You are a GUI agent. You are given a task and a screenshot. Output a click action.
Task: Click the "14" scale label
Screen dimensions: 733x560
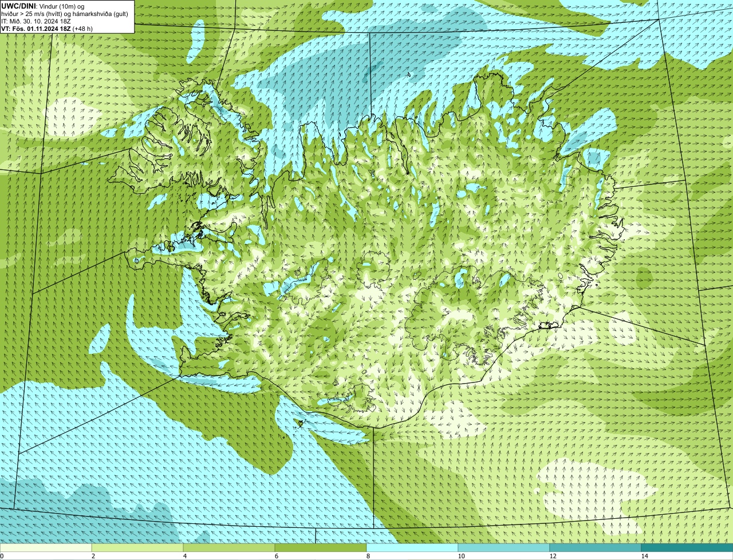[x=644, y=556]
